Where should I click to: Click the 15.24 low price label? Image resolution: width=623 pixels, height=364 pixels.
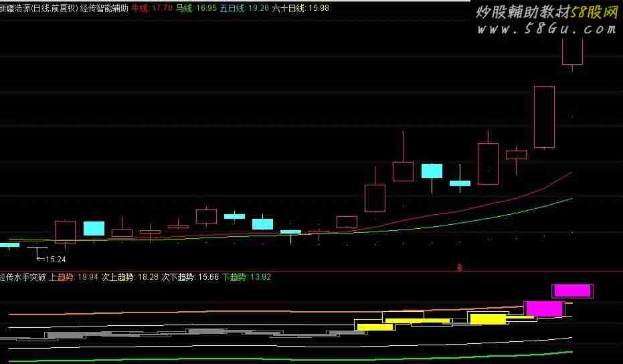[55, 259]
